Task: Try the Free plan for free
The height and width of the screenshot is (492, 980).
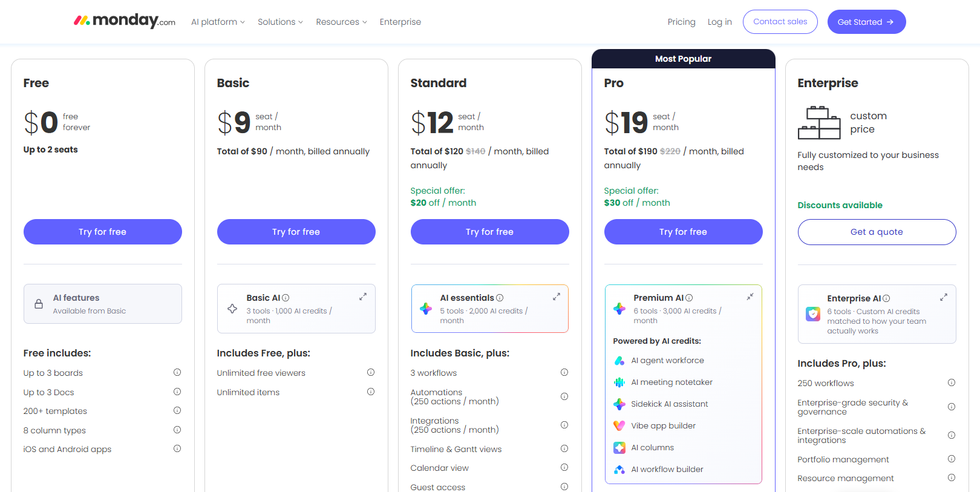Action: click(x=103, y=232)
